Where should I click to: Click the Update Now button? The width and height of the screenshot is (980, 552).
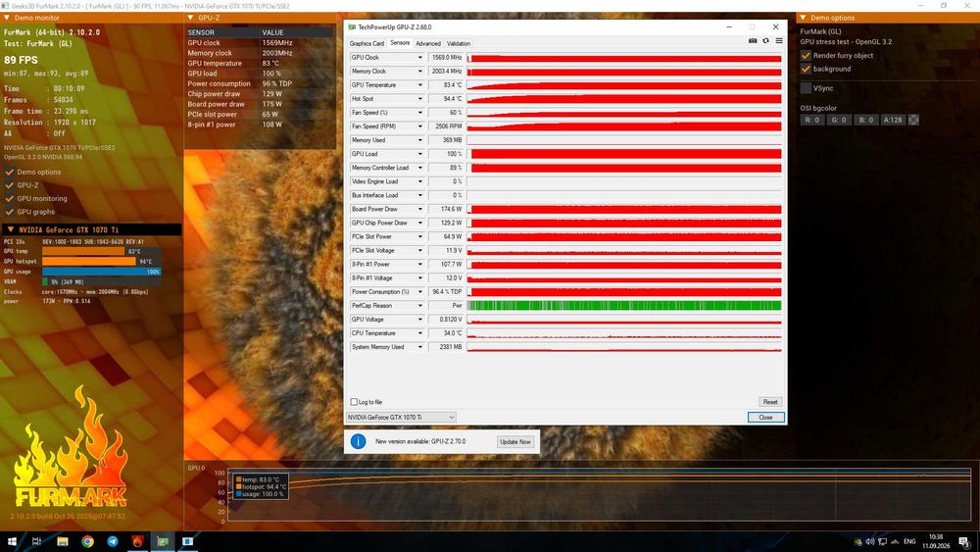515,442
